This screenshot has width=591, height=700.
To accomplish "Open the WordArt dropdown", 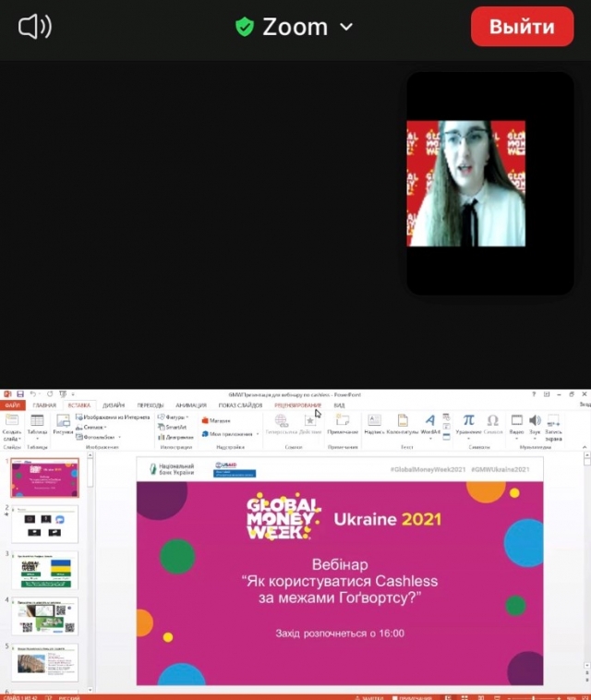I will pyautogui.click(x=430, y=427).
